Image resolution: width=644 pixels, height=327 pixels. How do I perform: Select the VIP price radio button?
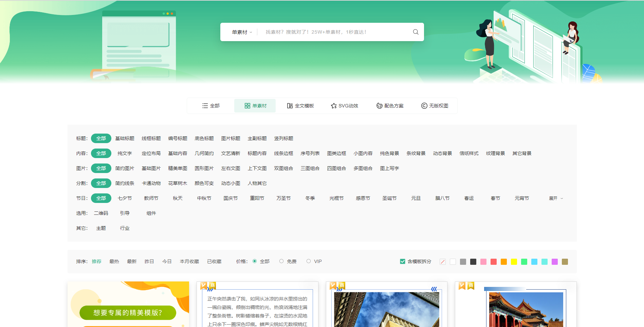tap(309, 261)
